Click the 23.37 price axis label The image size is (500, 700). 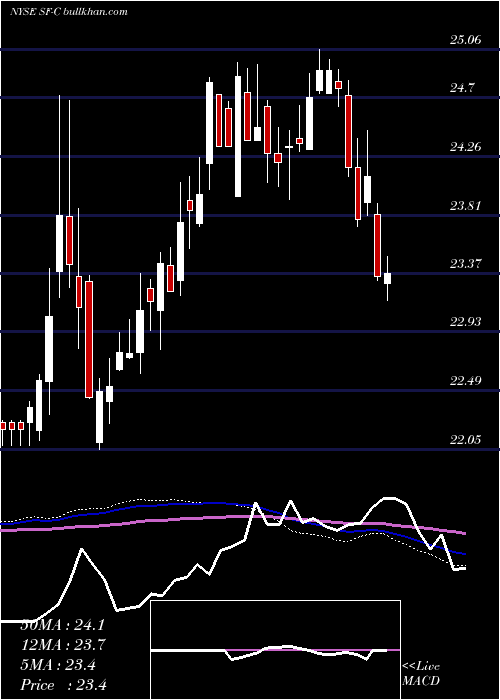pos(465,263)
